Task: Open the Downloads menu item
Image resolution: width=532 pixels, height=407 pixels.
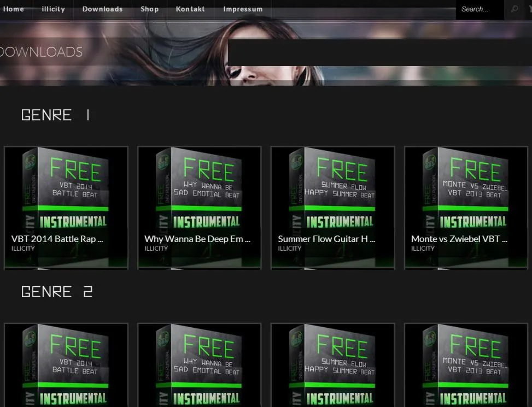Action: click(102, 9)
